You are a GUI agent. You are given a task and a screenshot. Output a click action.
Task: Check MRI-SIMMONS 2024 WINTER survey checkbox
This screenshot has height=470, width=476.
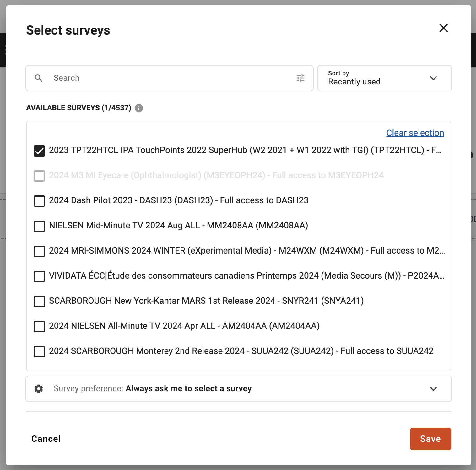39,251
